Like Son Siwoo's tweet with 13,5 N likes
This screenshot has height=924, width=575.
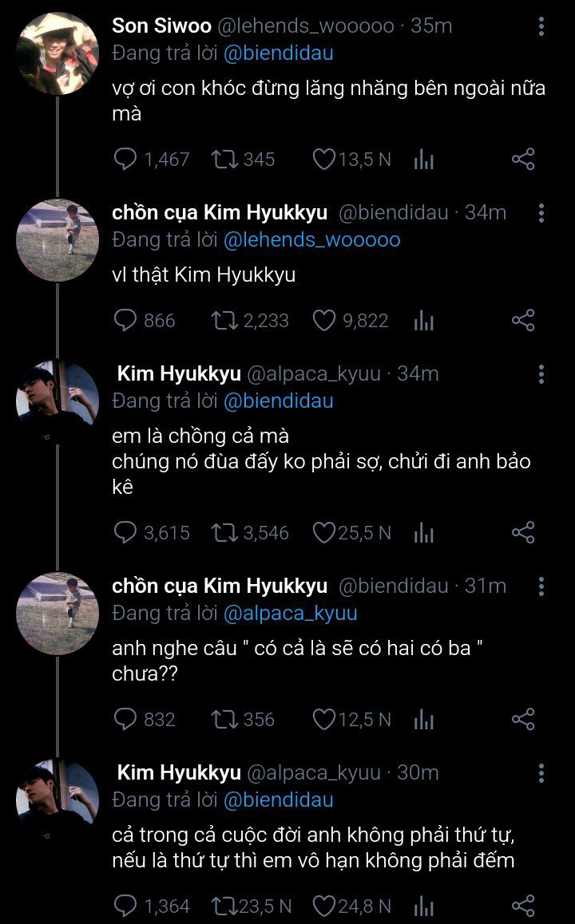323,160
